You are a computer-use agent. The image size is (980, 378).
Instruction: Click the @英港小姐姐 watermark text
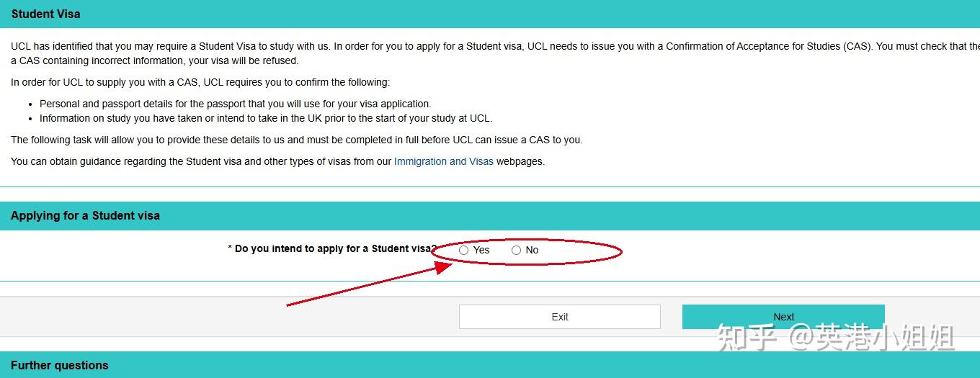871,338
